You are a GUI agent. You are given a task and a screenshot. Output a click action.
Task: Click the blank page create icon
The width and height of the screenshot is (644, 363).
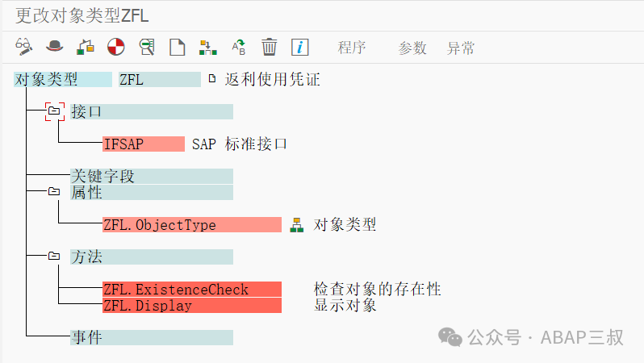(177, 48)
